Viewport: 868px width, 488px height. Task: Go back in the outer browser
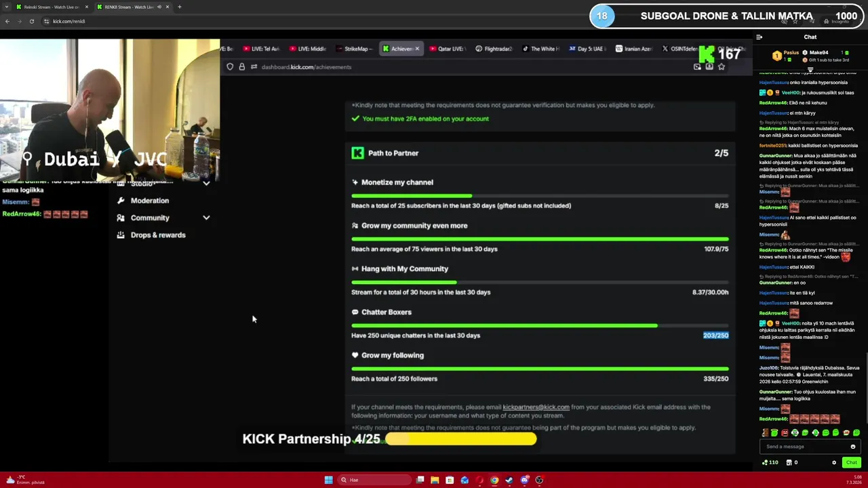click(x=7, y=21)
